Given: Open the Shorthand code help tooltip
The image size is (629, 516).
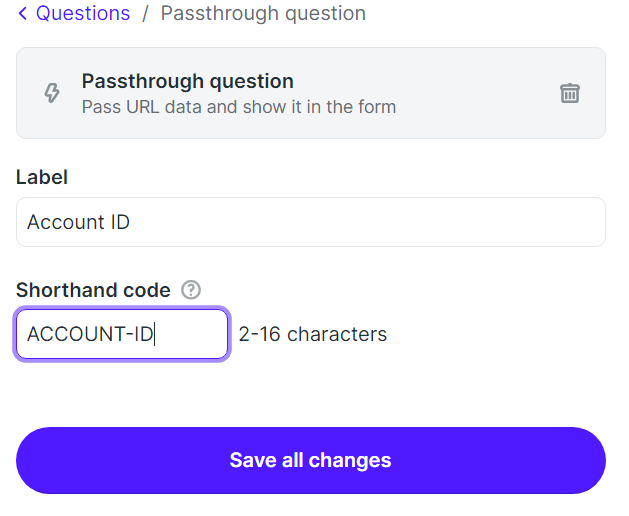Looking at the screenshot, I should point(191,290).
